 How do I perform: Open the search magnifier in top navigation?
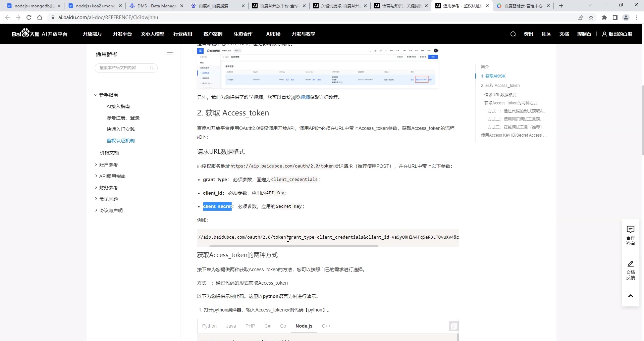click(513, 34)
